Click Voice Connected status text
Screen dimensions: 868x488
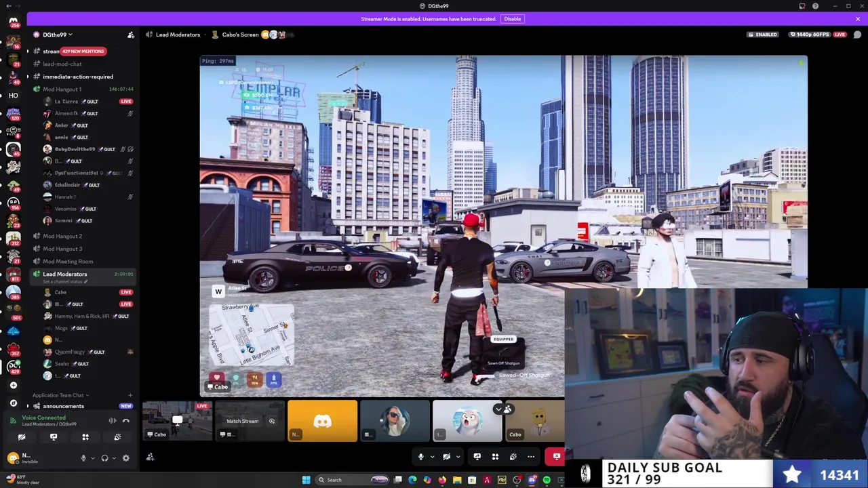point(43,418)
